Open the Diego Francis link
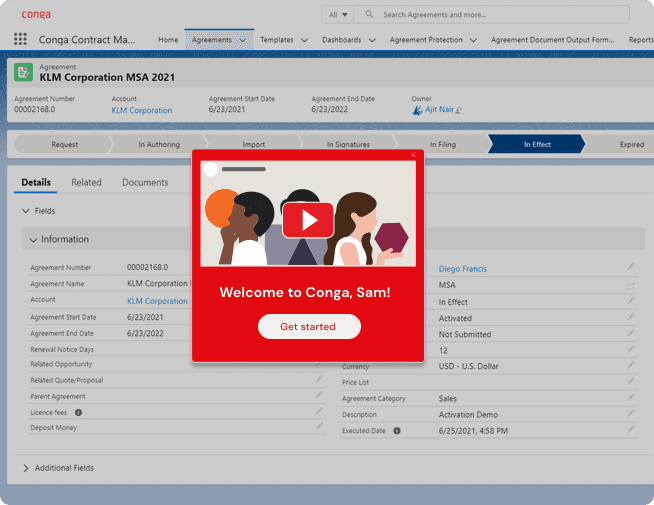 [463, 269]
